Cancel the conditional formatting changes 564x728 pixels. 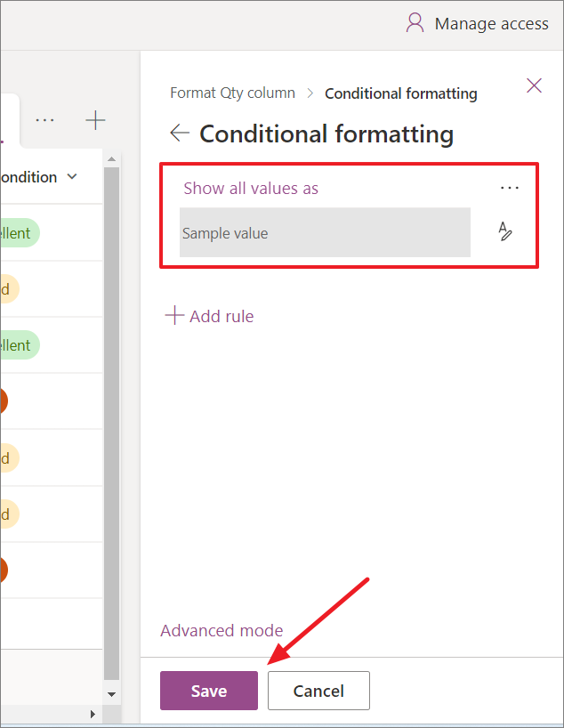tap(318, 690)
